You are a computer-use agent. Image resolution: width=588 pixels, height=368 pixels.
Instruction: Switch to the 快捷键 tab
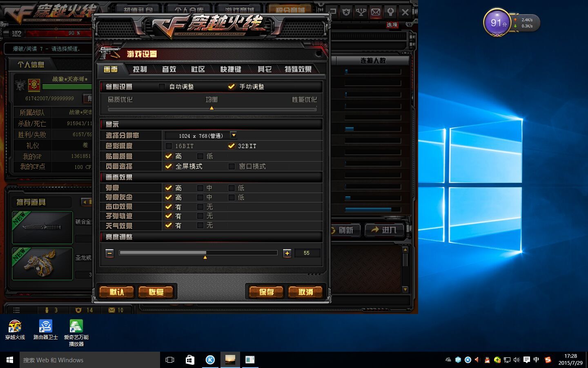[231, 69]
